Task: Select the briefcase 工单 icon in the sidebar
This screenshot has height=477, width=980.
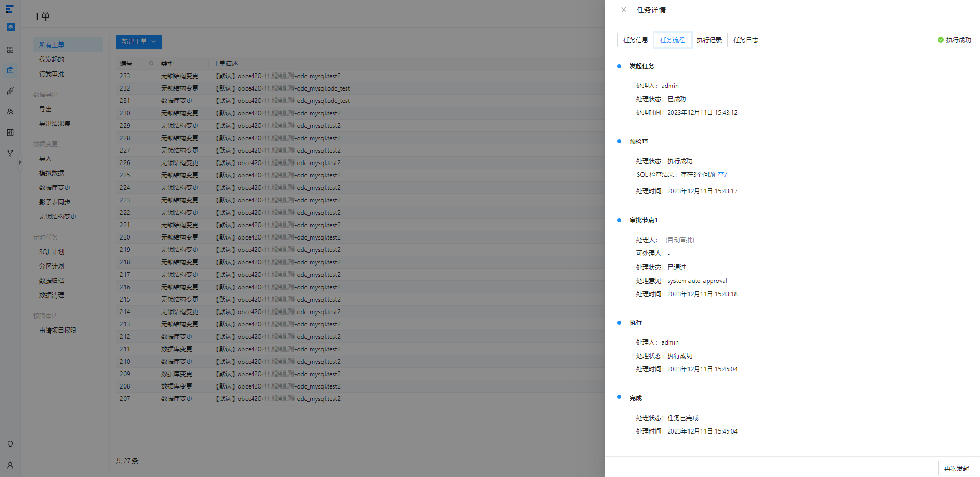Action: click(x=10, y=70)
